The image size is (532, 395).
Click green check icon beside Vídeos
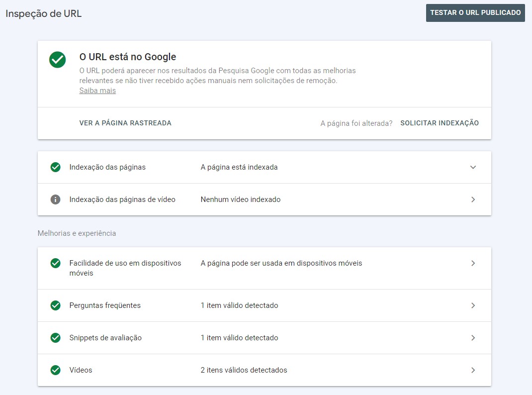pyautogui.click(x=56, y=370)
